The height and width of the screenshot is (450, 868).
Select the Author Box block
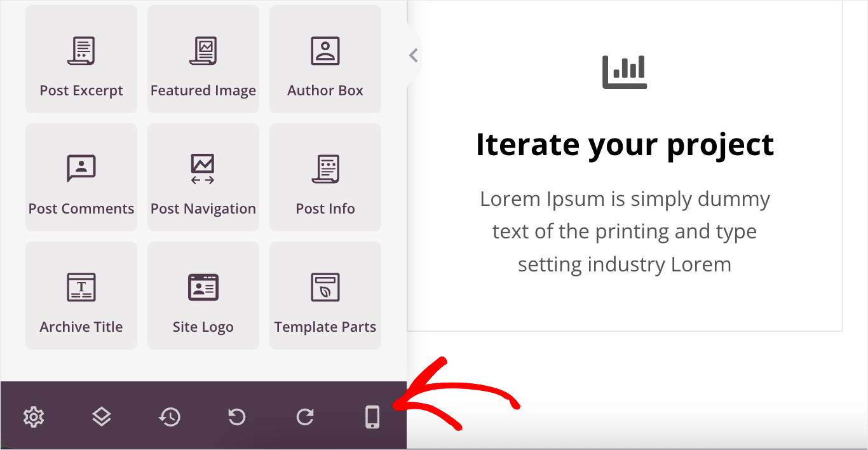[325, 59]
